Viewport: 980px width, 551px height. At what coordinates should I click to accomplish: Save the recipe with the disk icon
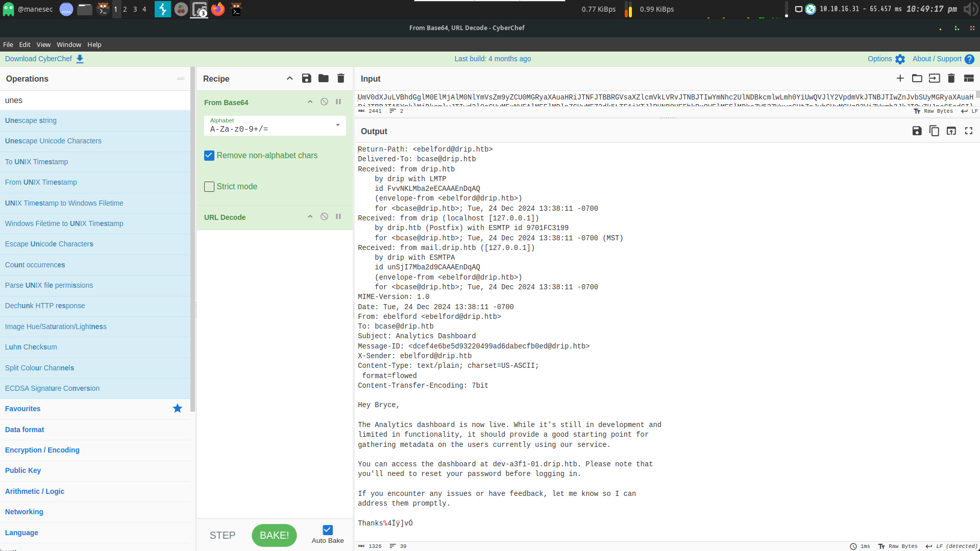306,78
